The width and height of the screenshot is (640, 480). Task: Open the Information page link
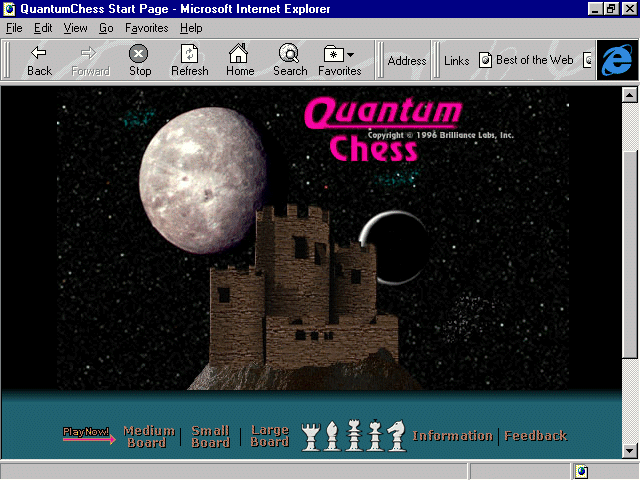(452, 436)
